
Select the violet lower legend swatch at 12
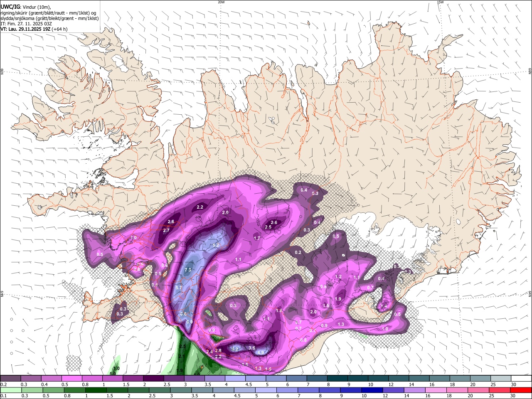tap(393, 390)
